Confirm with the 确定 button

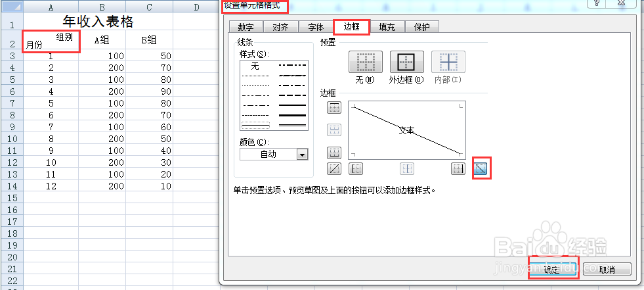coord(552,270)
